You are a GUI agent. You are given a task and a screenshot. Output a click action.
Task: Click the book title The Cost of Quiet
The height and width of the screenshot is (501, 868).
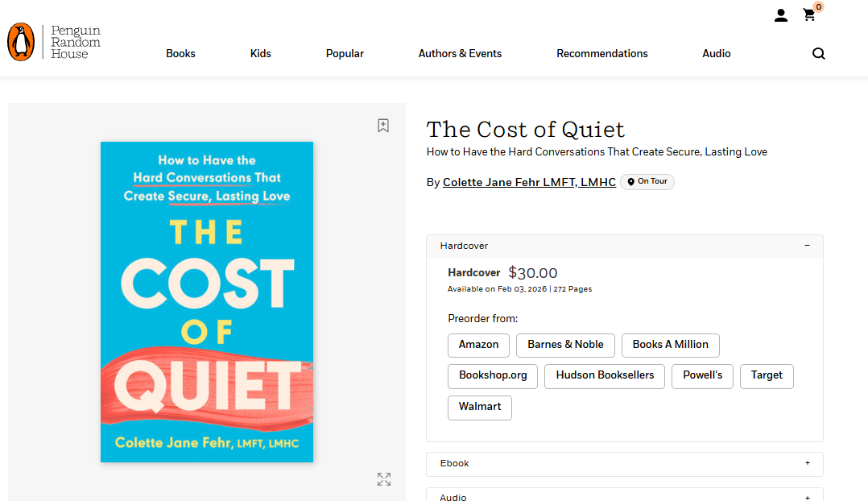coord(525,130)
